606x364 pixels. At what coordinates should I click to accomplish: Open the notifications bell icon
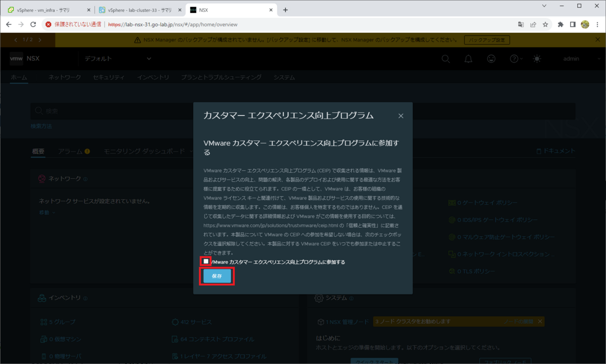point(468,59)
